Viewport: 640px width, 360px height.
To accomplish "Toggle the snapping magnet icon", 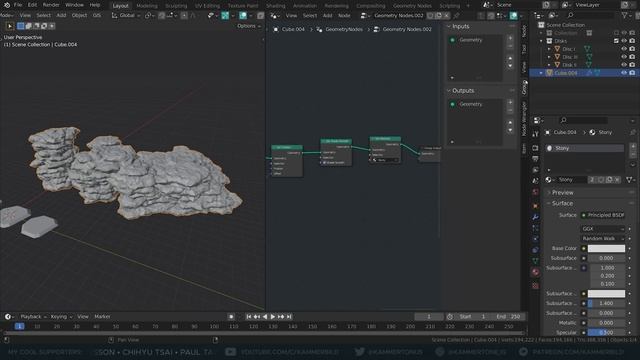I will [x=162, y=16].
